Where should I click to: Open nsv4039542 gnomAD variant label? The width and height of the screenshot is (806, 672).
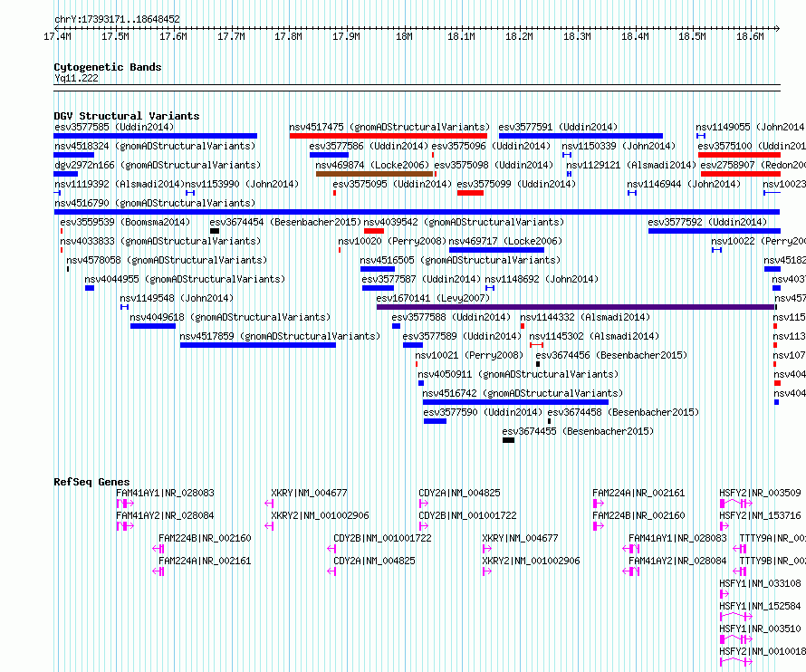coord(464,222)
